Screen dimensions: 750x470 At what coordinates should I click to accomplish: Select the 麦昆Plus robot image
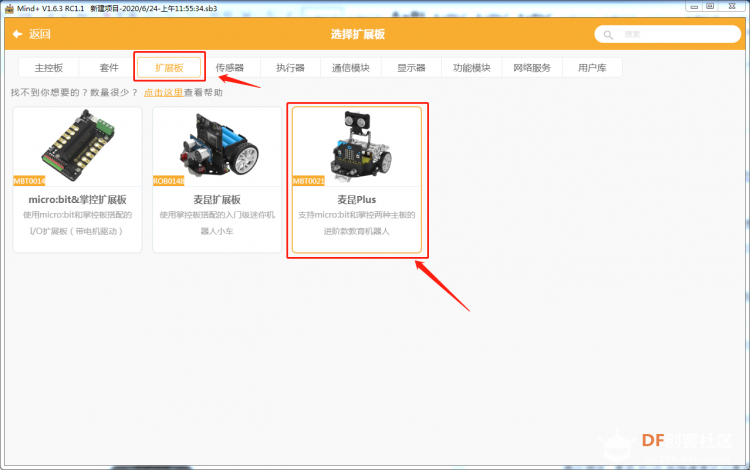click(x=361, y=146)
